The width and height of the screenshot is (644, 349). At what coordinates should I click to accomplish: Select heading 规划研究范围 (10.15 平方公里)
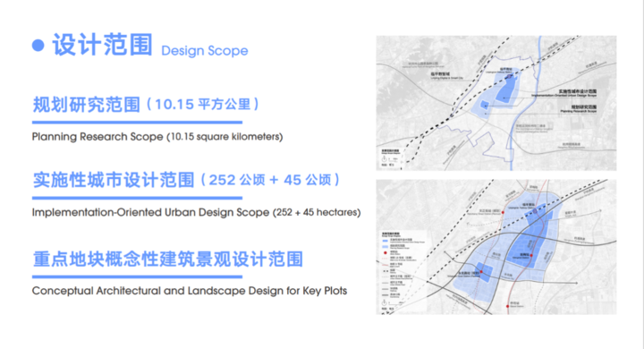pos(146,105)
